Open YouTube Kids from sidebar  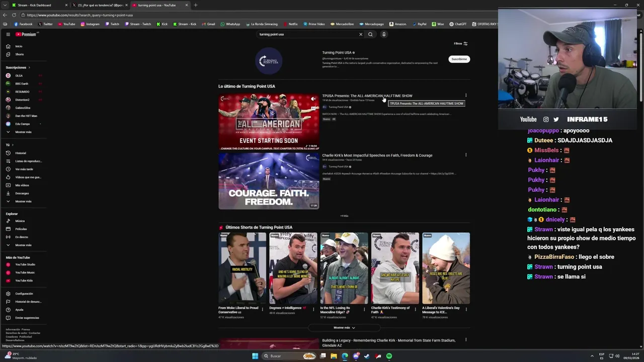coord(23,281)
